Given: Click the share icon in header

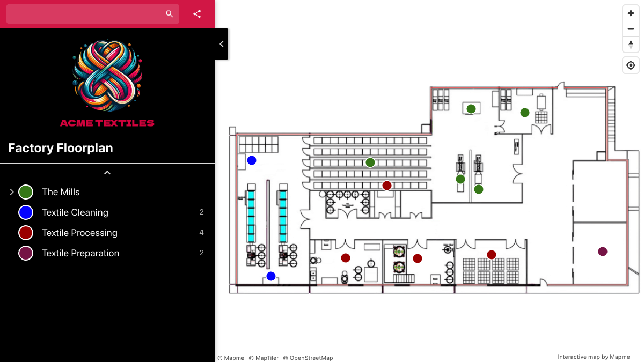Looking at the screenshot, I should [197, 14].
